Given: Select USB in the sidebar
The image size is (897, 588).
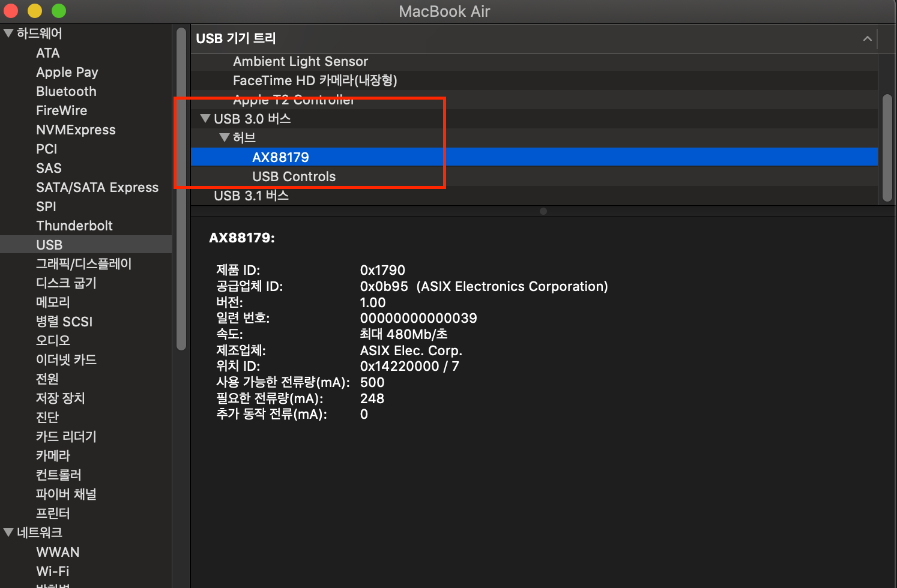Looking at the screenshot, I should 86,245.
